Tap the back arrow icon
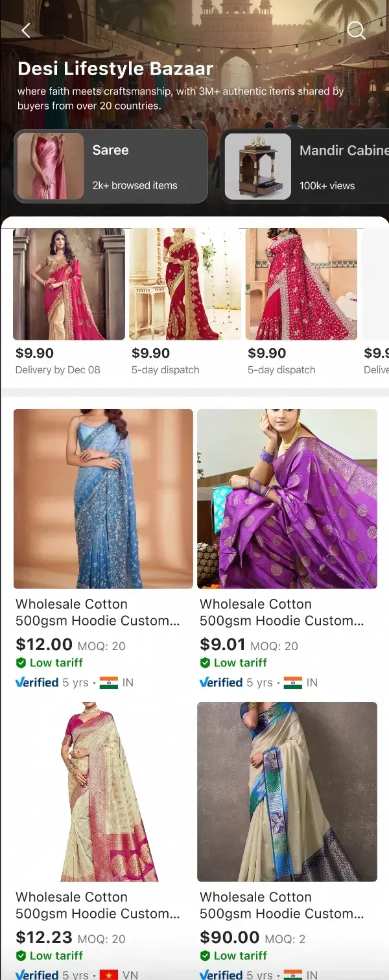 tap(26, 30)
